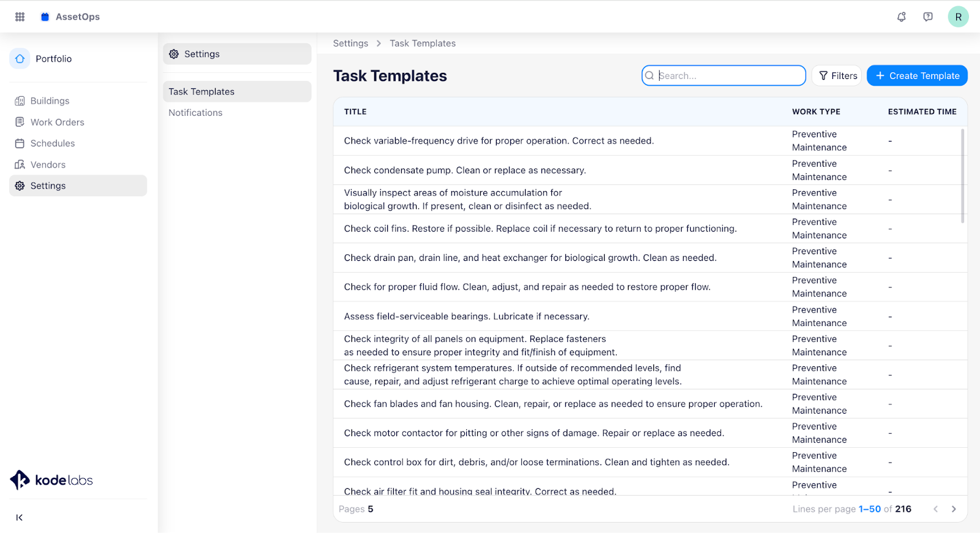Open 'Check refrigerant system temperatures' row

(x=650, y=375)
